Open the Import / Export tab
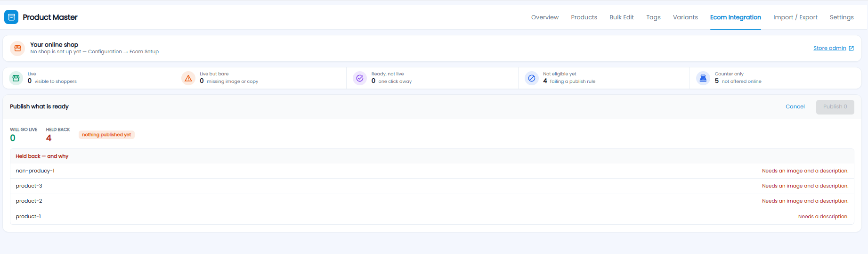The image size is (868, 254). pos(795,17)
